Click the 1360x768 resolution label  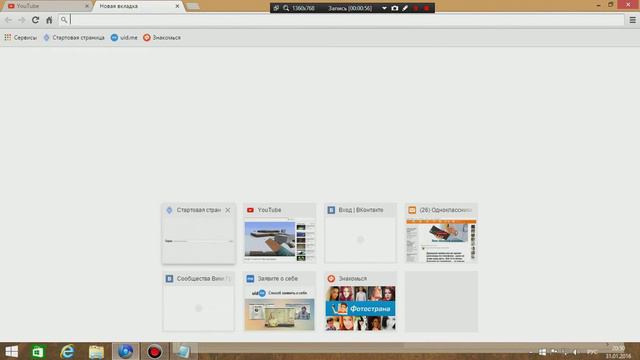click(303, 8)
